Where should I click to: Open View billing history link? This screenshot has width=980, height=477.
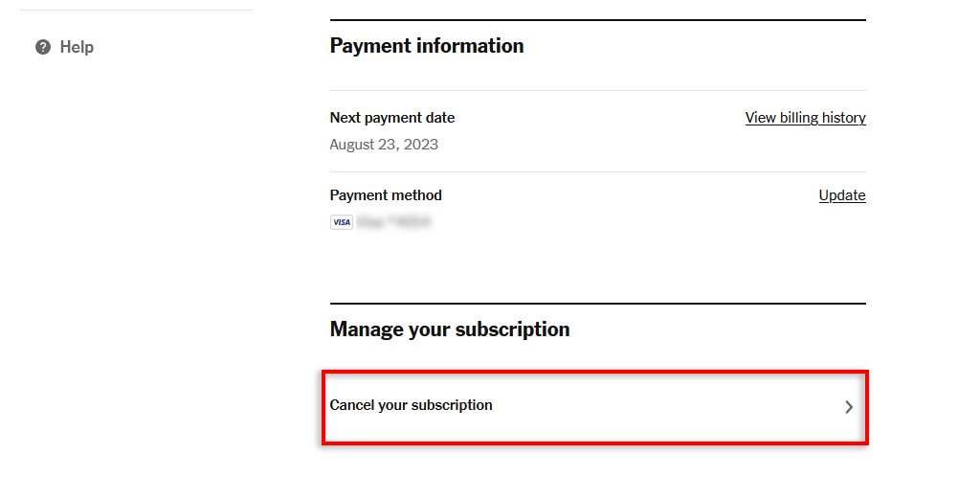(805, 118)
